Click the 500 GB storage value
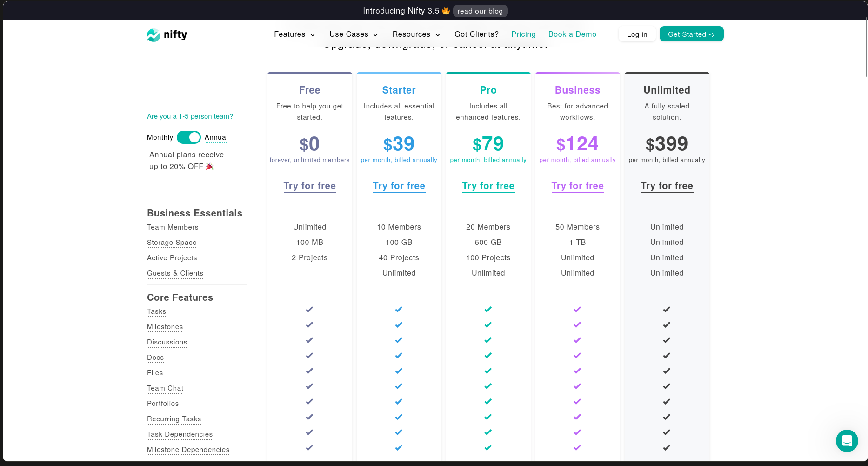The width and height of the screenshot is (868, 466). (488, 243)
